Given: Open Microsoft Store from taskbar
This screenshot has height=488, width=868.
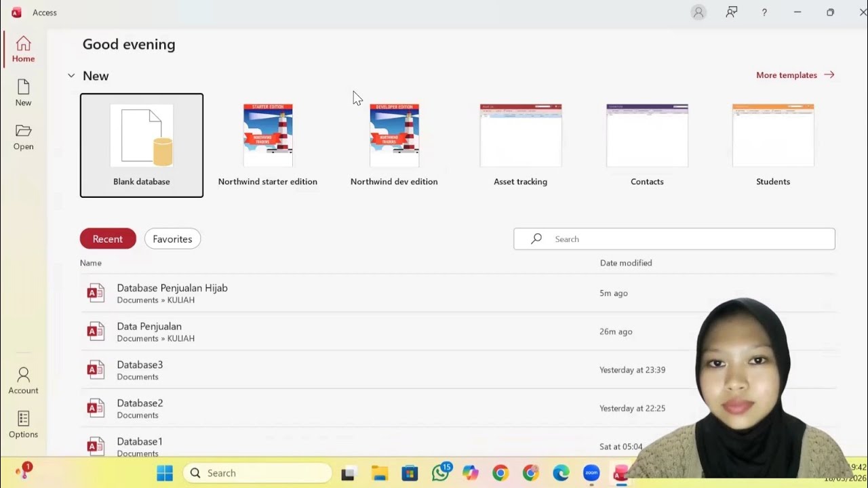Looking at the screenshot, I should [410, 473].
